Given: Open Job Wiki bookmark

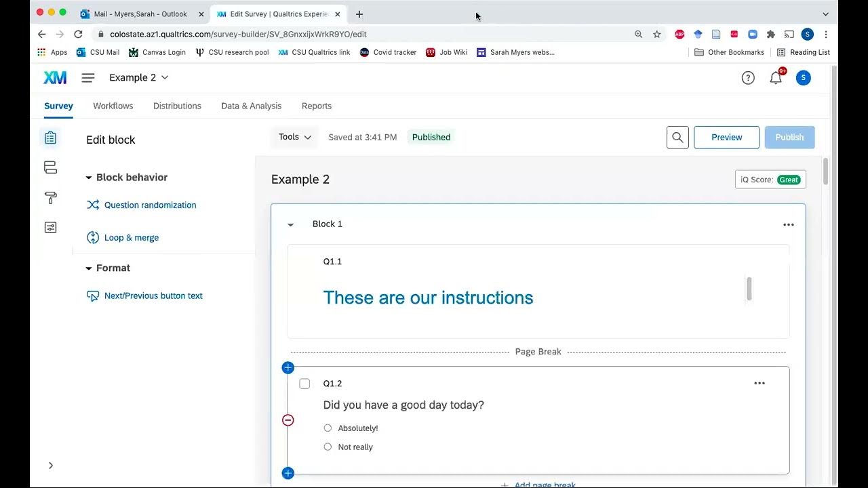Looking at the screenshot, I should 447,52.
